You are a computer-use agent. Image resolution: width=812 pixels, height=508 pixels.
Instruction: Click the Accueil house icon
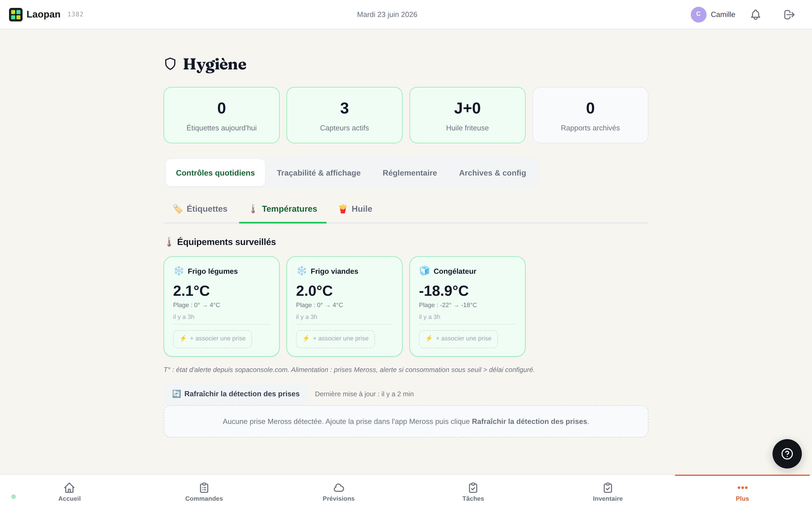point(69,487)
